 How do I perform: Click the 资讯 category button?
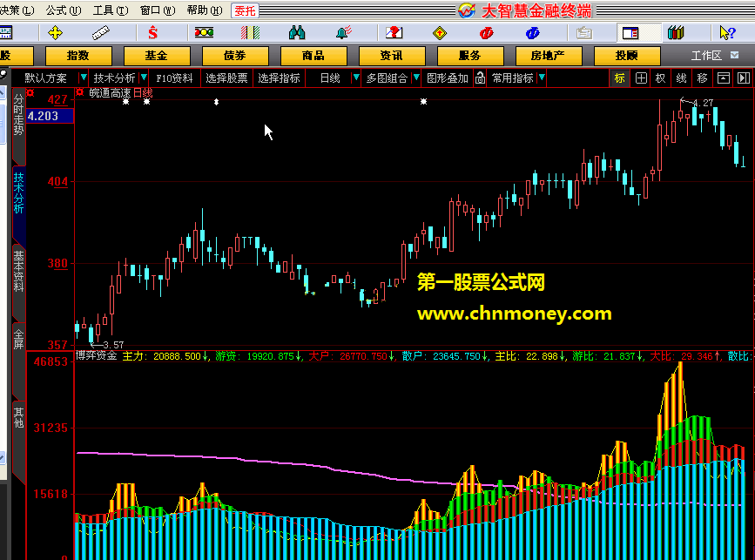click(392, 56)
